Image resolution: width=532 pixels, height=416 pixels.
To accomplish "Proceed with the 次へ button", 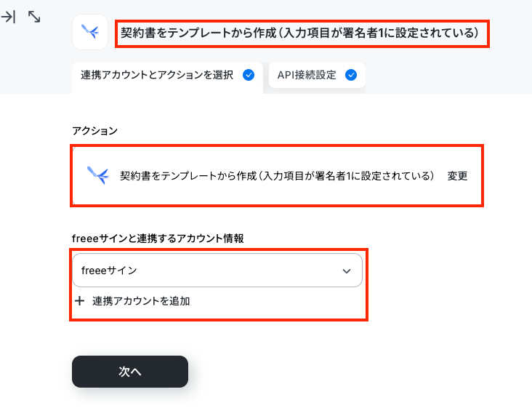I will pyautogui.click(x=130, y=372).
